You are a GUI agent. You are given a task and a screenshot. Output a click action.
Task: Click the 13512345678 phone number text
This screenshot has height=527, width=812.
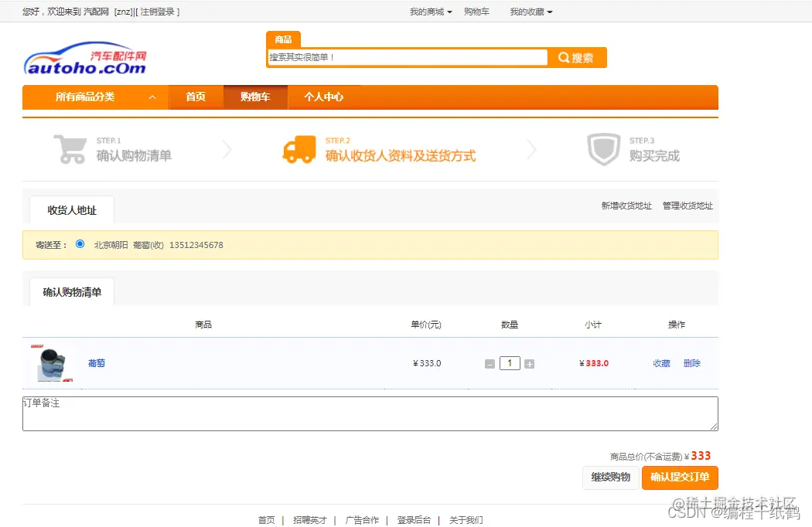click(196, 245)
